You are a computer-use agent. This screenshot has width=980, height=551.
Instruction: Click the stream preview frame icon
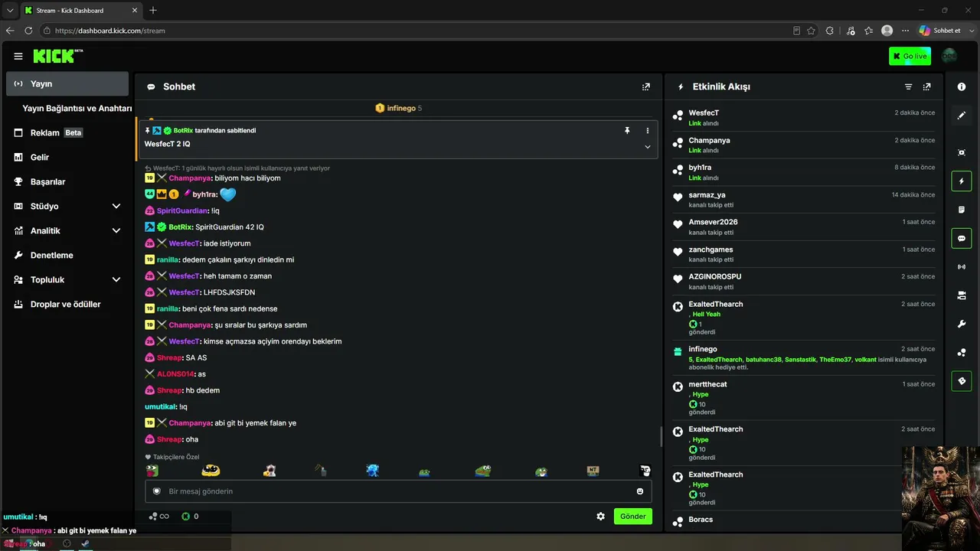[x=962, y=152]
